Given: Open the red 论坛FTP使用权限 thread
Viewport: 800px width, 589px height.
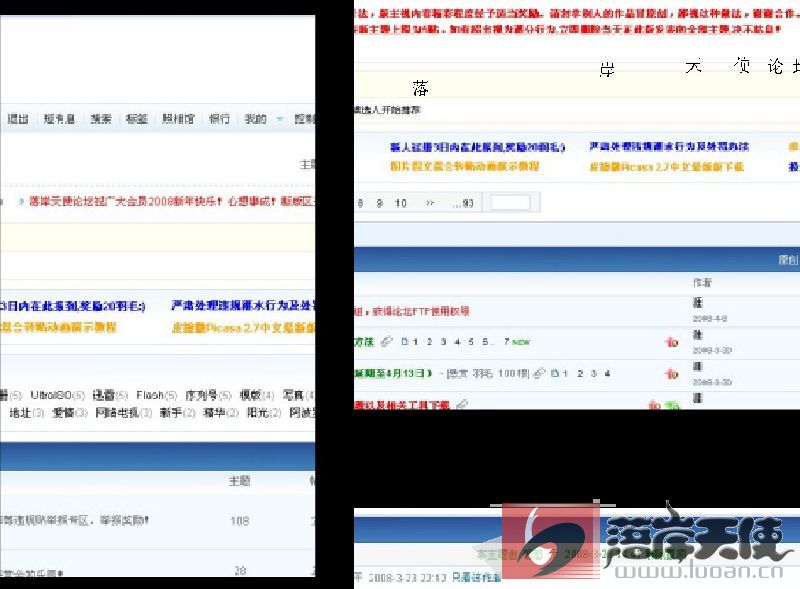Looking at the screenshot, I should pyautogui.click(x=412, y=311).
